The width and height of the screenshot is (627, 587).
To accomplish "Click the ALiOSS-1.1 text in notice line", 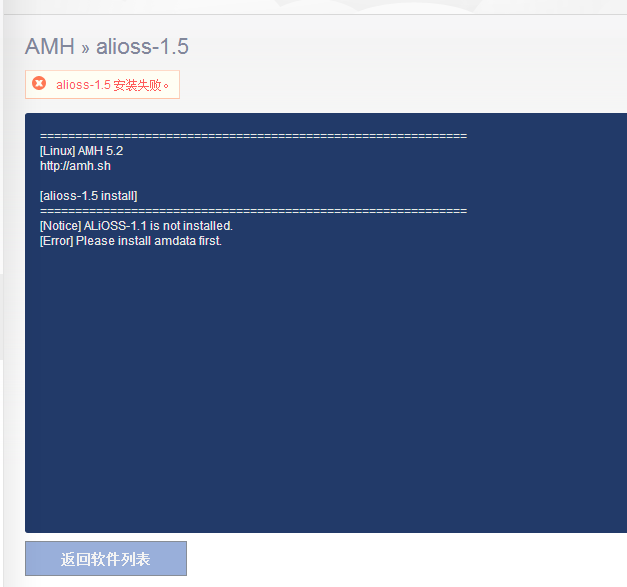I will click(x=115, y=226).
